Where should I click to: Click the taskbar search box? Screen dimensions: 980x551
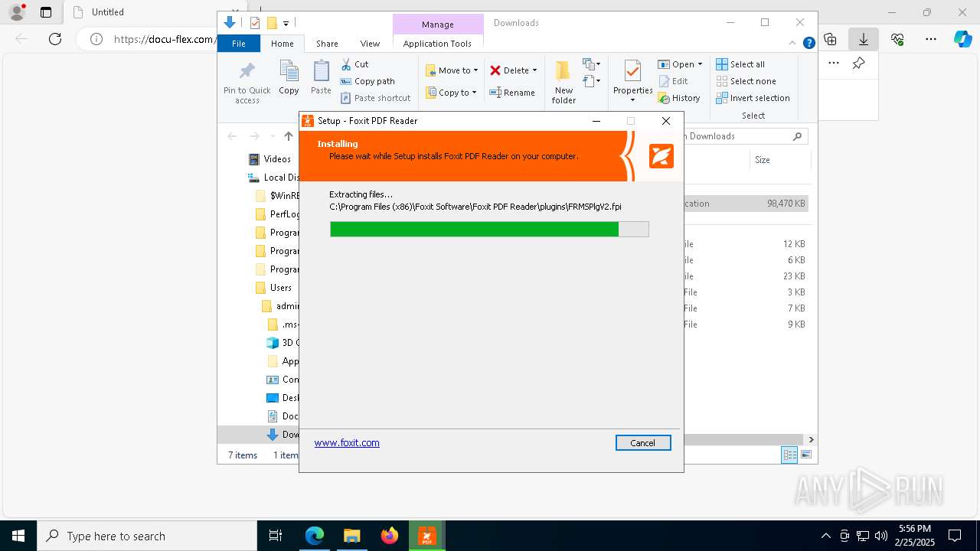tap(147, 536)
